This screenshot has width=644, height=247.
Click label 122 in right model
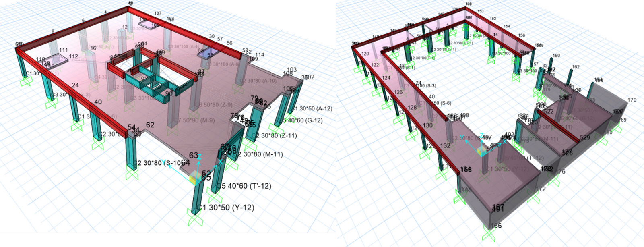click(375, 65)
